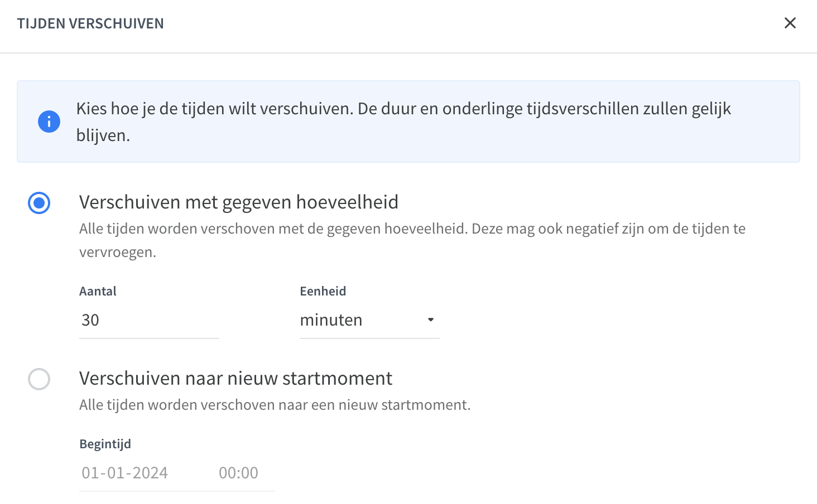Click the 'Eenheid' field label
This screenshot has width=817, height=504.
pyautogui.click(x=323, y=291)
